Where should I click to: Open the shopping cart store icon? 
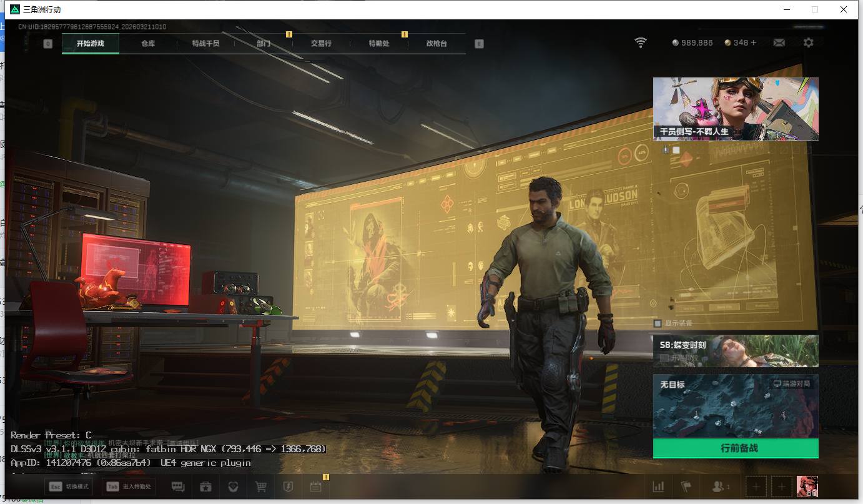[261, 487]
